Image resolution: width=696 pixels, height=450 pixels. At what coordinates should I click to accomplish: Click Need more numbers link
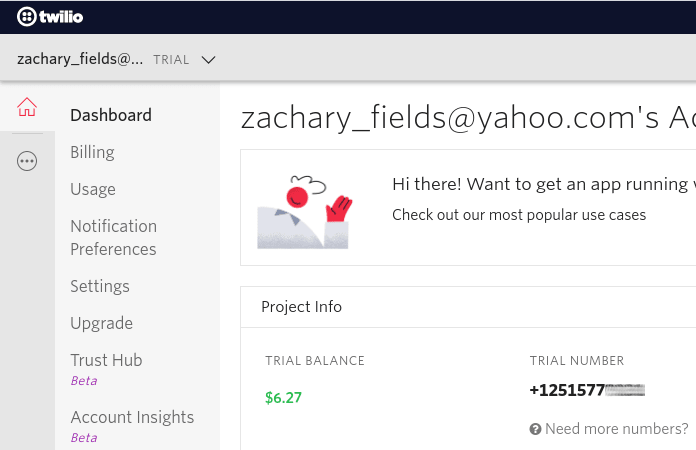point(616,429)
